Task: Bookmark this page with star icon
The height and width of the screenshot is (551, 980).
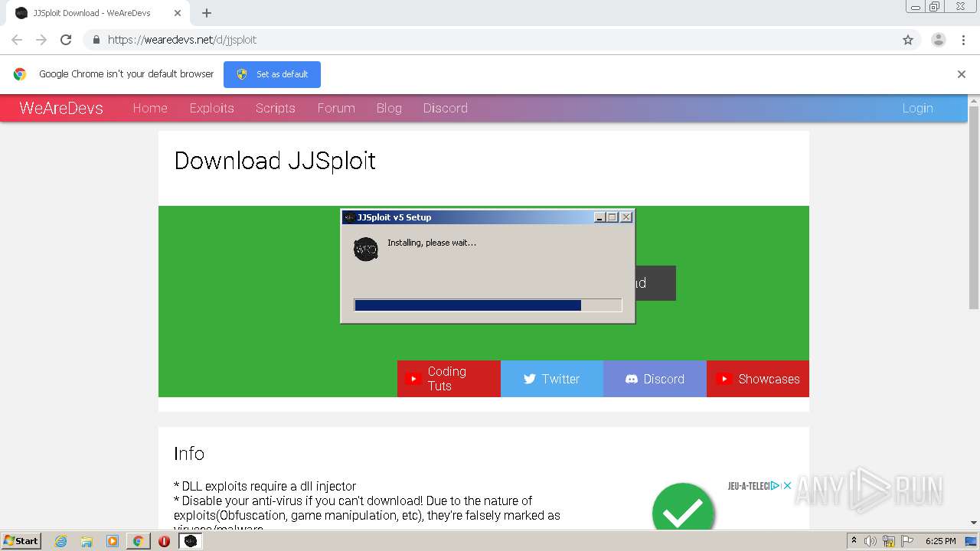Action: point(908,40)
